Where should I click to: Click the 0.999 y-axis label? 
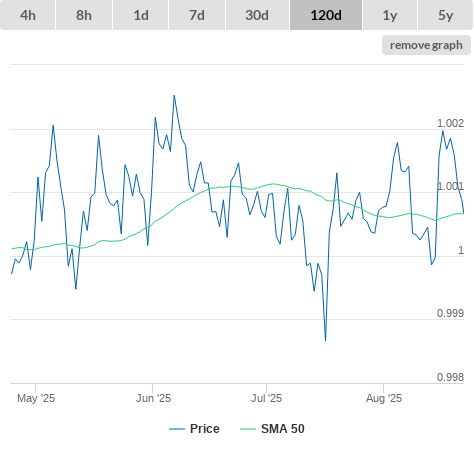tap(450, 313)
